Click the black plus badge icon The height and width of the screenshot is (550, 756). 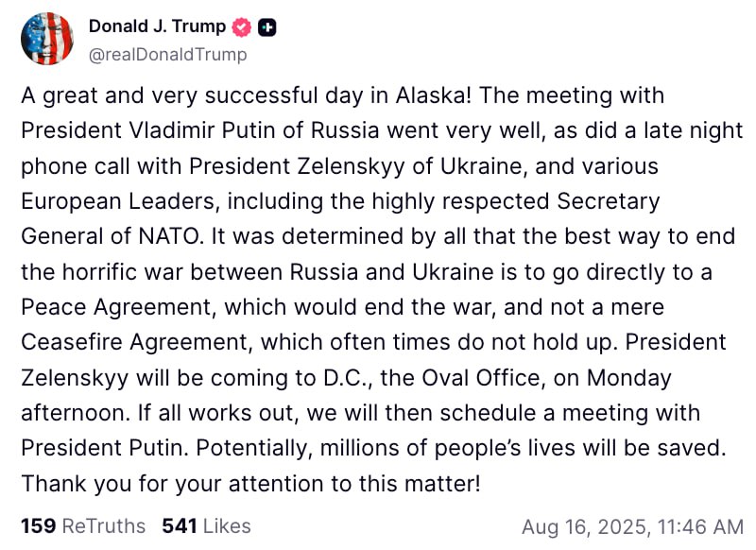pyautogui.click(x=267, y=28)
